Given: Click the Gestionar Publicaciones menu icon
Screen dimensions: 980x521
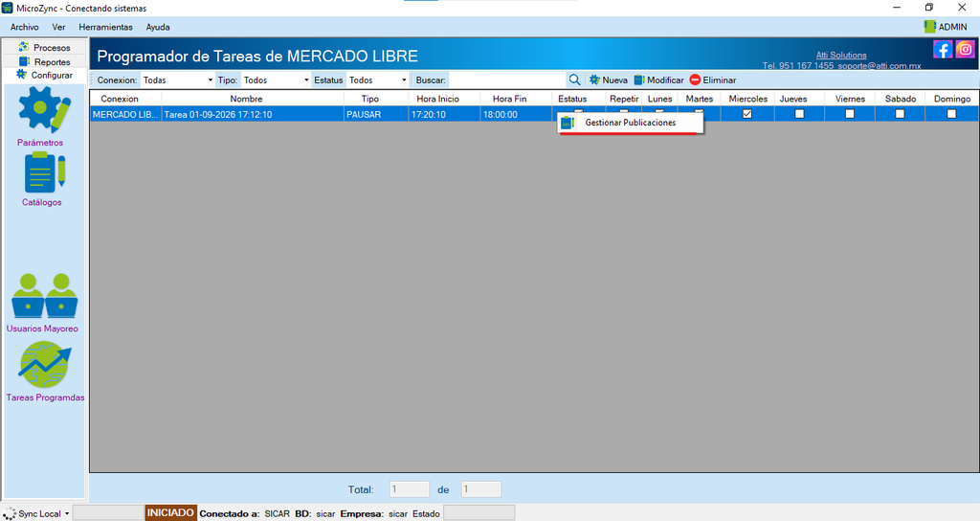Looking at the screenshot, I should click(568, 123).
